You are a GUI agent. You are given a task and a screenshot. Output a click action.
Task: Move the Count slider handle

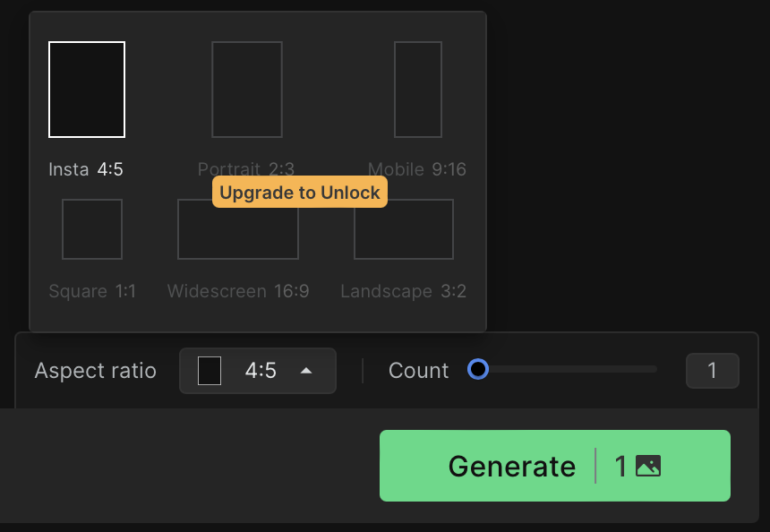[478, 369]
